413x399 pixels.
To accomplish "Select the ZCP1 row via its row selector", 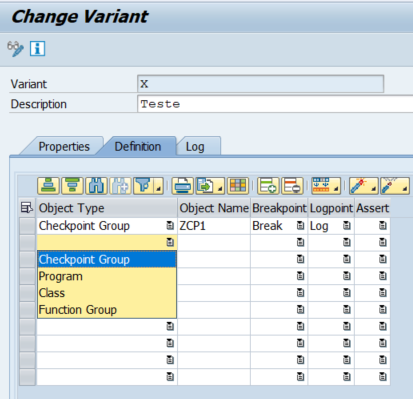I will (27, 226).
